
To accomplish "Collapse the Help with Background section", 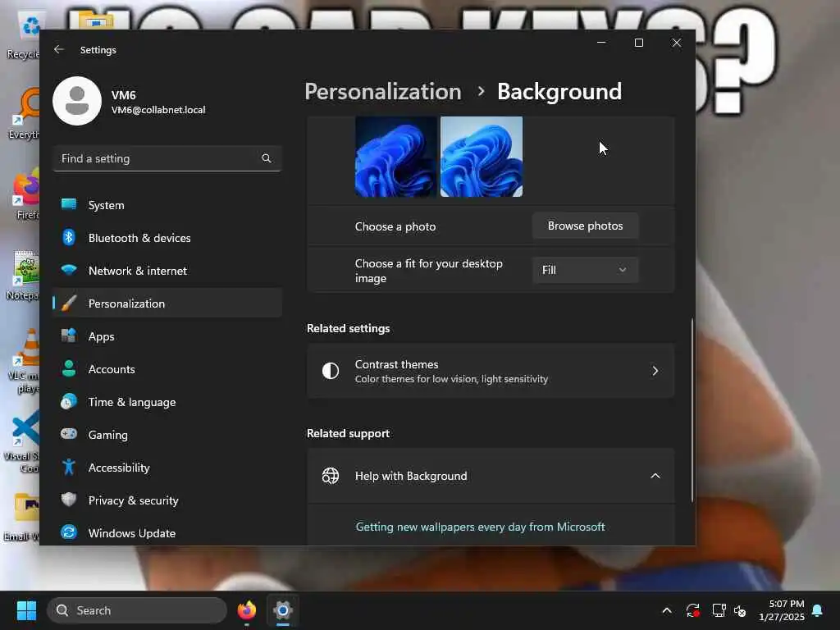I will click(655, 476).
